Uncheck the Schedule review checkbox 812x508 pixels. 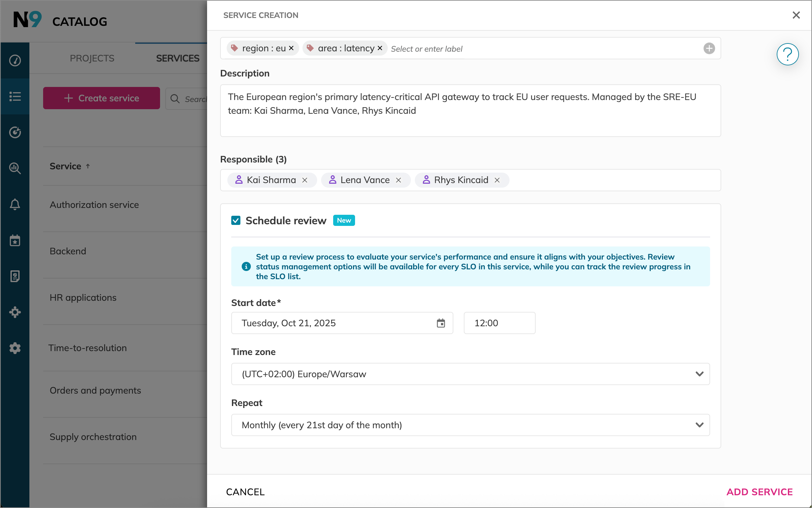point(236,220)
